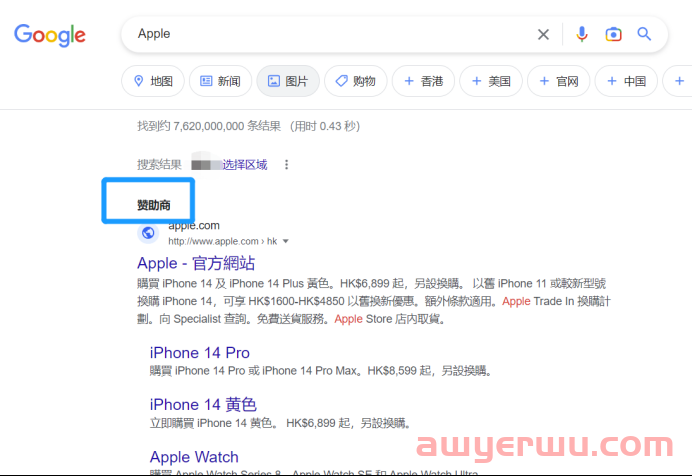This screenshot has width=692, height=476.
Task: Click the 选择区域 link
Action: click(244, 165)
